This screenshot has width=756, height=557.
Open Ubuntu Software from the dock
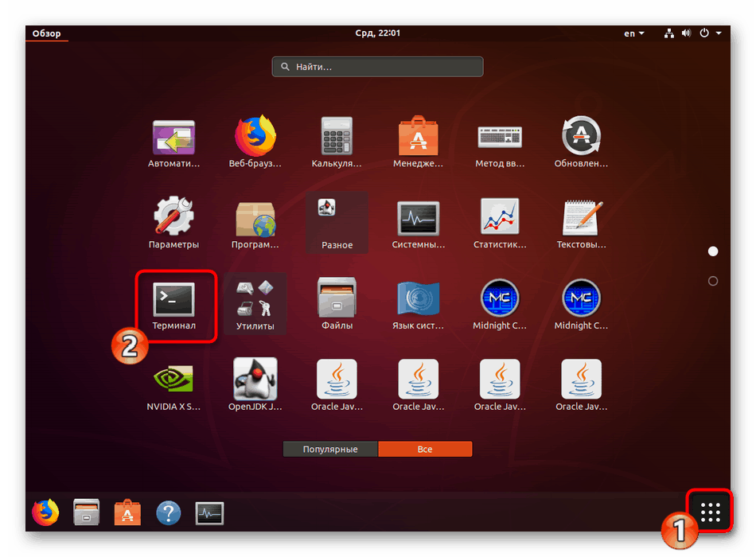(127, 512)
